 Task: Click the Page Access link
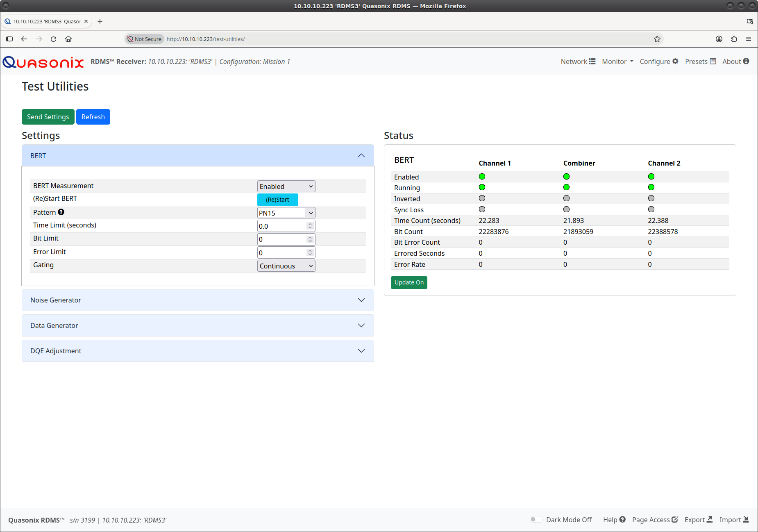coord(655,519)
